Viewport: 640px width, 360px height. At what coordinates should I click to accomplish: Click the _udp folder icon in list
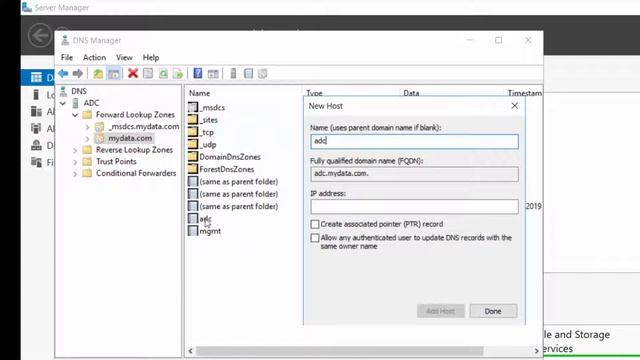193,144
